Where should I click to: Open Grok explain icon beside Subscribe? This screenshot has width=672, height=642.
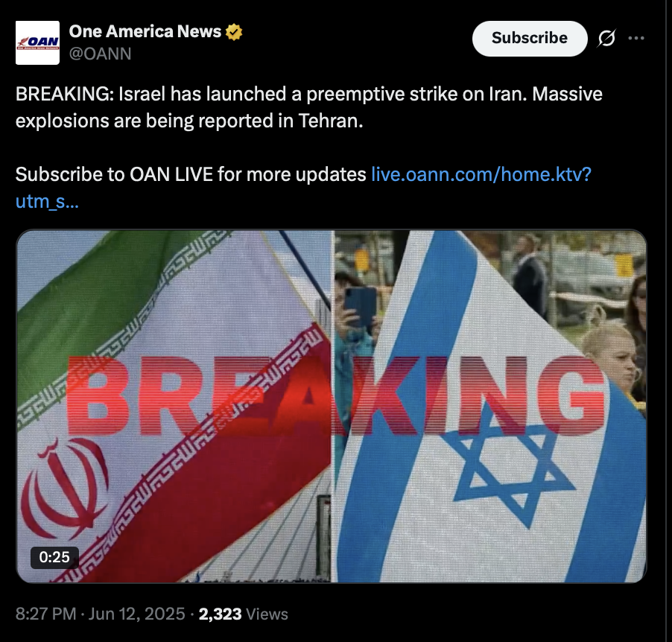607,38
